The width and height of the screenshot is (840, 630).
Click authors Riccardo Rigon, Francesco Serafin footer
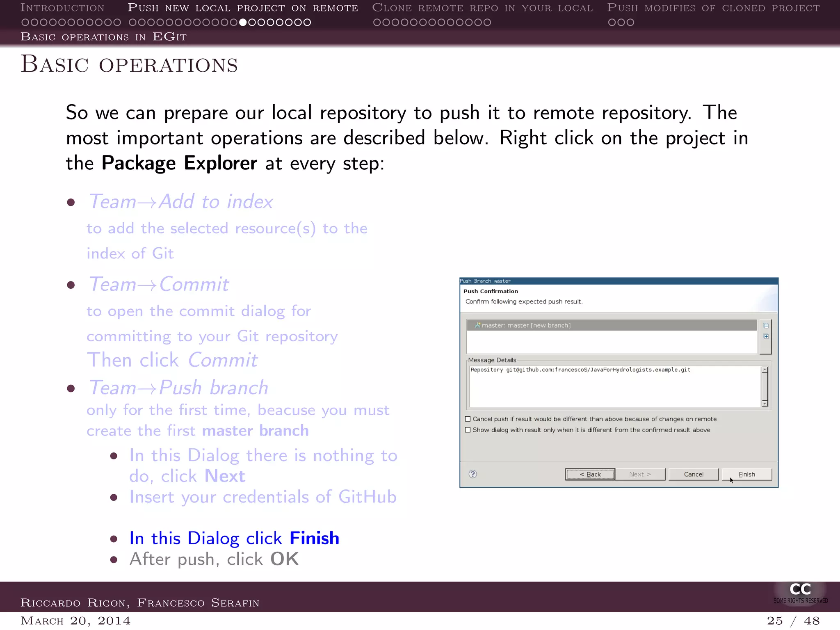coord(140,603)
